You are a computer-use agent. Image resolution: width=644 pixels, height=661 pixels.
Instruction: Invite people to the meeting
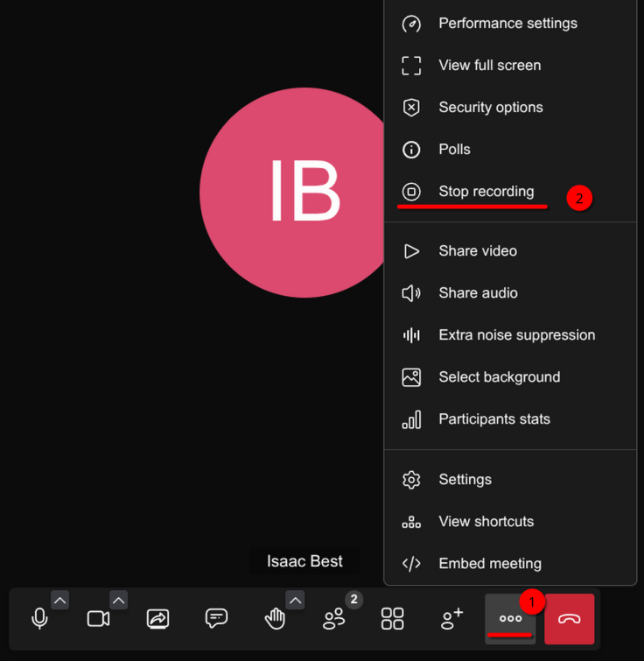pos(451,618)
